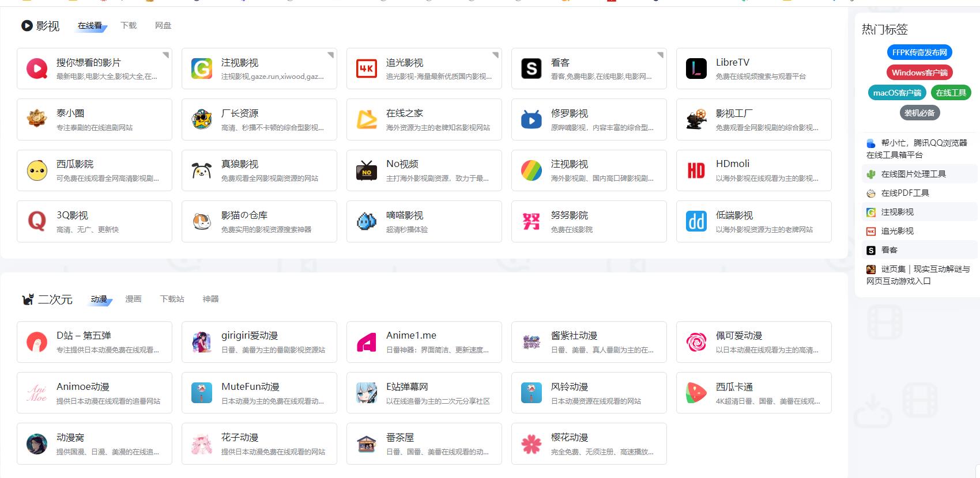
Task: Open the E站弹幕网 card title
Action: (x=407, y=386)
